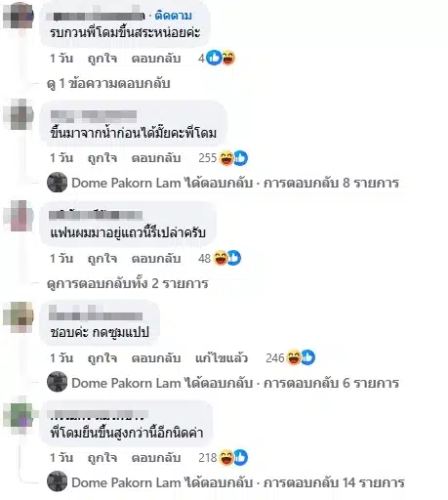Viewport: 448px width, 500px height.
Task: Open reaction icons next to 48 count
Action: pyautogui.click(x=226, y=258)
